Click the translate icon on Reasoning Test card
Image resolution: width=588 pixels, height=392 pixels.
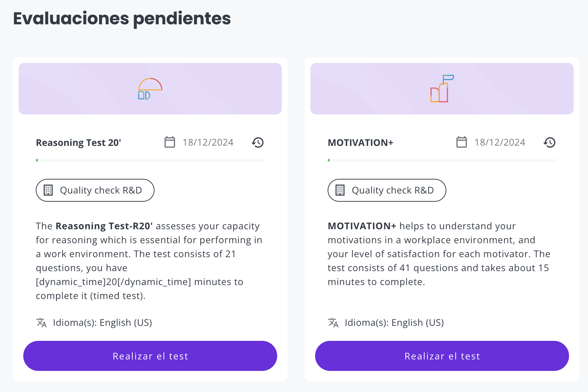point(41,323)
